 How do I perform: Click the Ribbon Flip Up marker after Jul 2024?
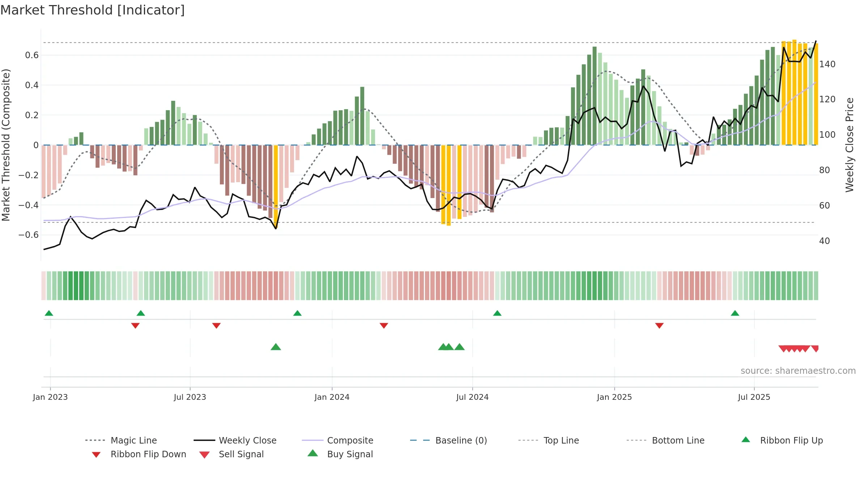(497, 313)
